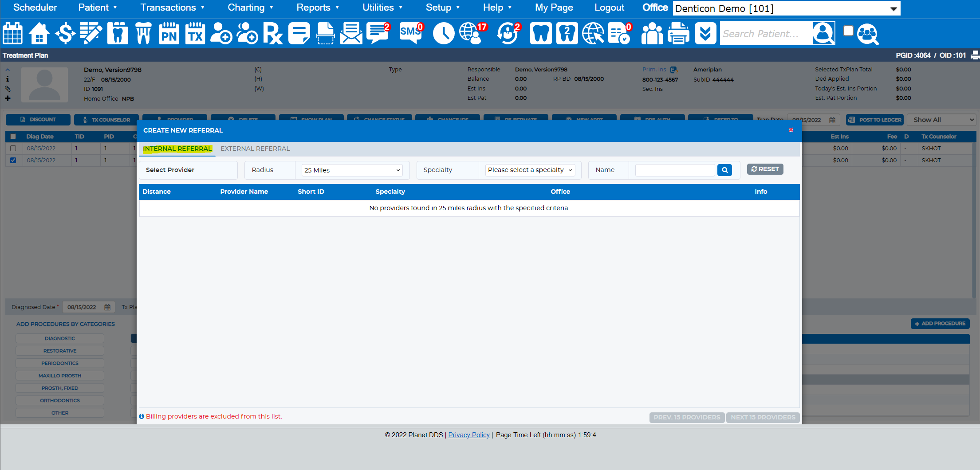Switch to the External Referral tab
Screen dimensions: 980x470
tap(255, 149)
